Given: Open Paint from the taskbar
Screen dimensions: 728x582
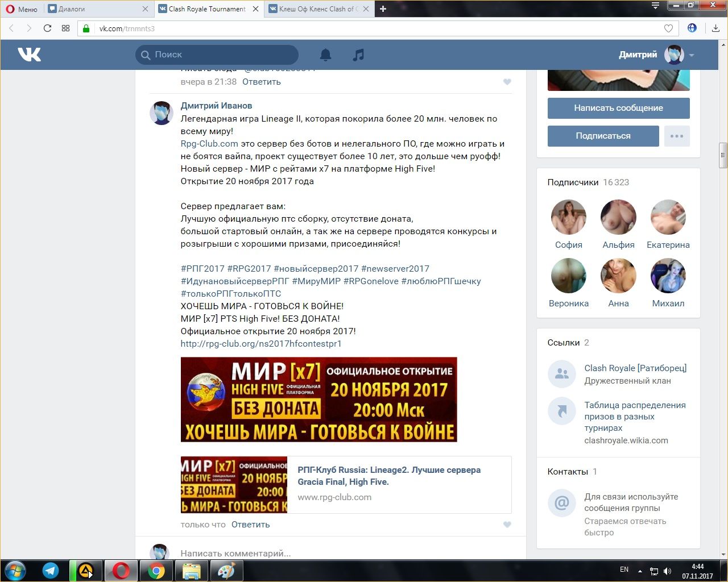Looking at the screenshot, I should click(x=227, y=571).
